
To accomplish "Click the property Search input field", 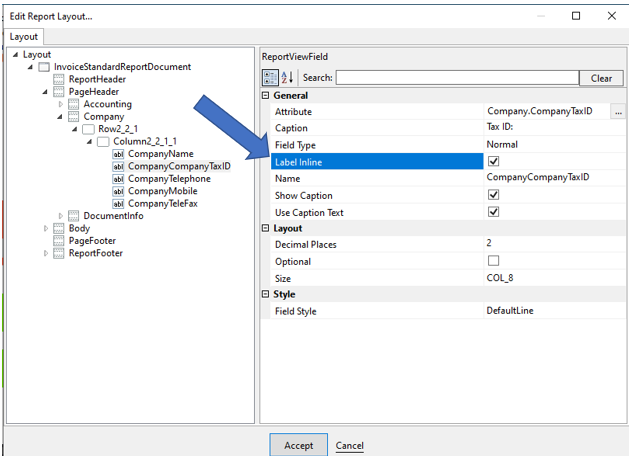I will coord(458,78).
